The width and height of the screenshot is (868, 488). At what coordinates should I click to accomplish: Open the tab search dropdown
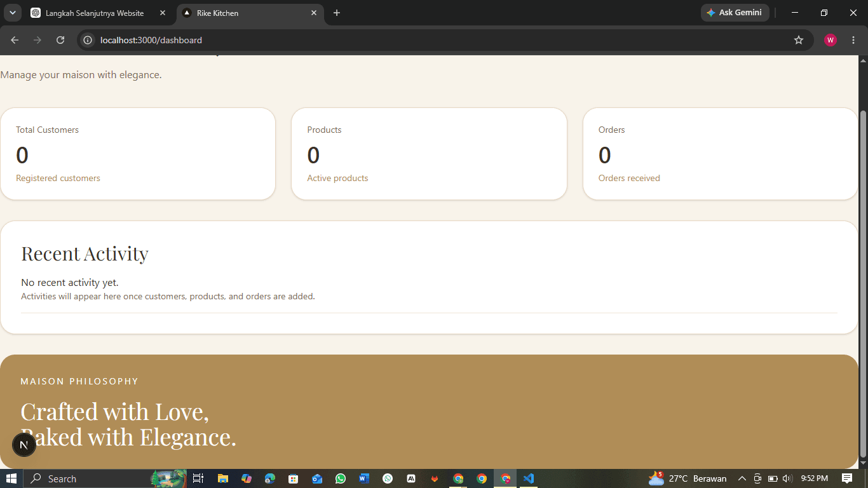[12, 13]
